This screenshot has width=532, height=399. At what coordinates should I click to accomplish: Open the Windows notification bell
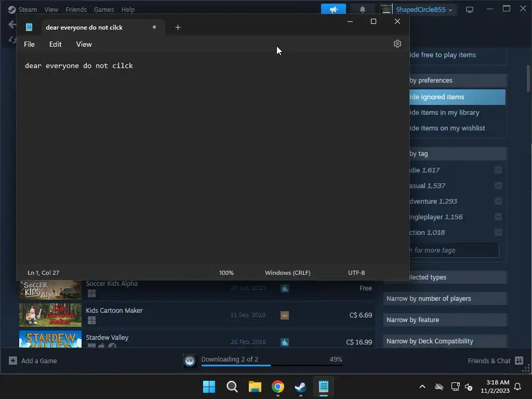518,387
